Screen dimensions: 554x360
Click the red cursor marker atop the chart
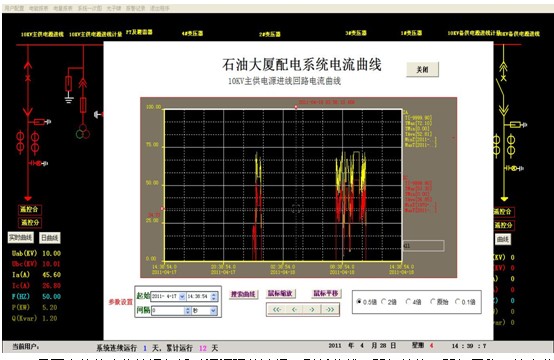pos(296,107)
